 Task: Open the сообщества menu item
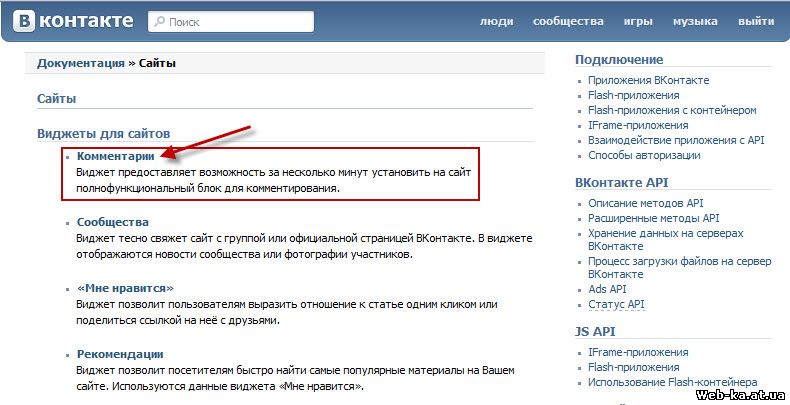click(568, 21)
